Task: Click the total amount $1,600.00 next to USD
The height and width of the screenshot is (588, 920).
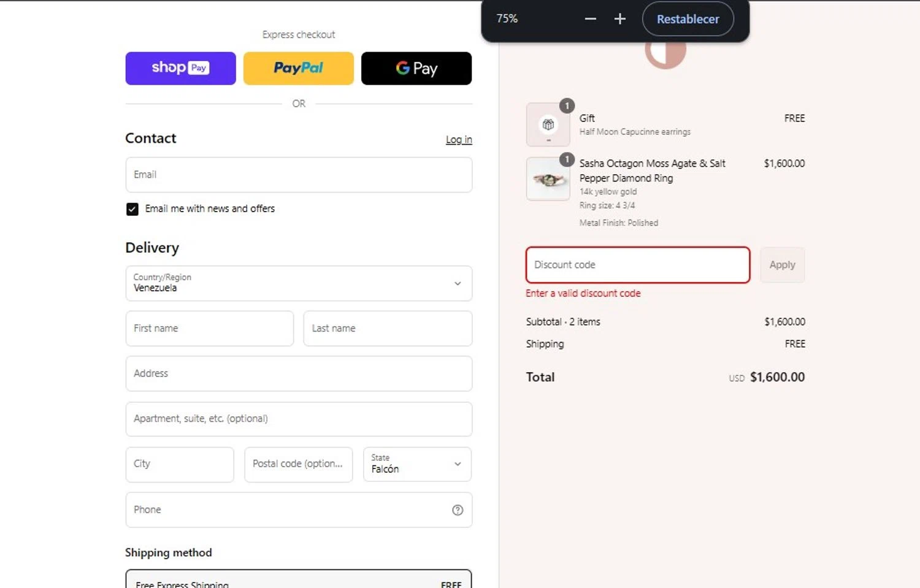Action: 777,377
